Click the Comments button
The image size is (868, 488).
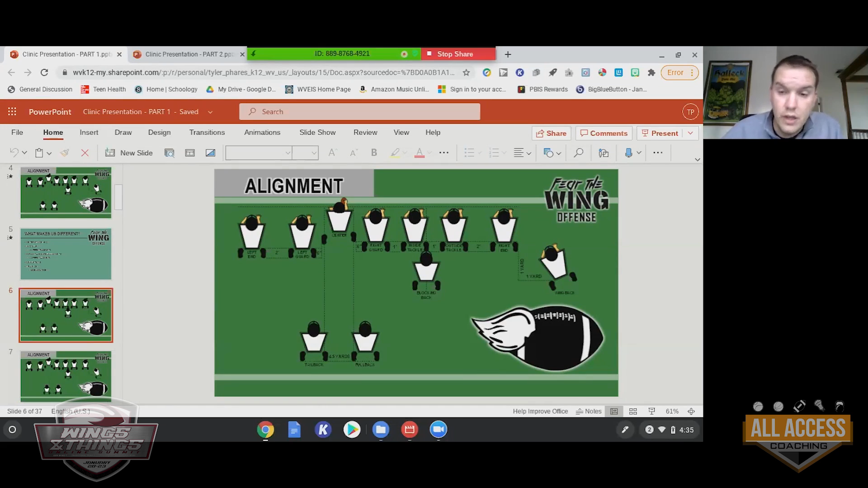pyautogui.click(x=604, y=133)
